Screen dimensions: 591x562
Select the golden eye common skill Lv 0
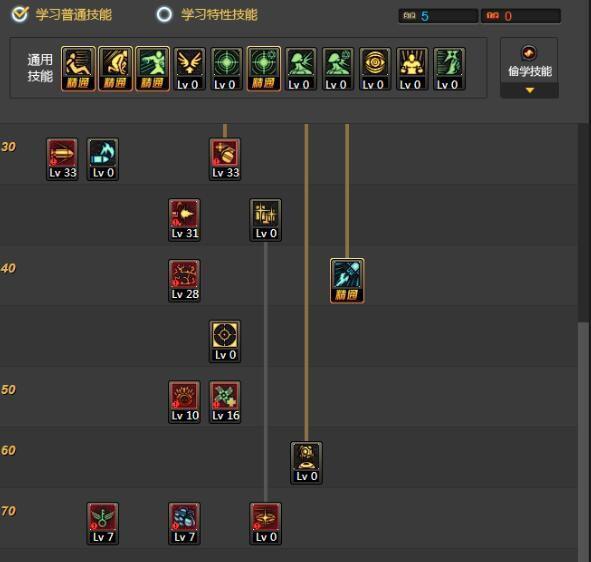click(x=375, y=69)
